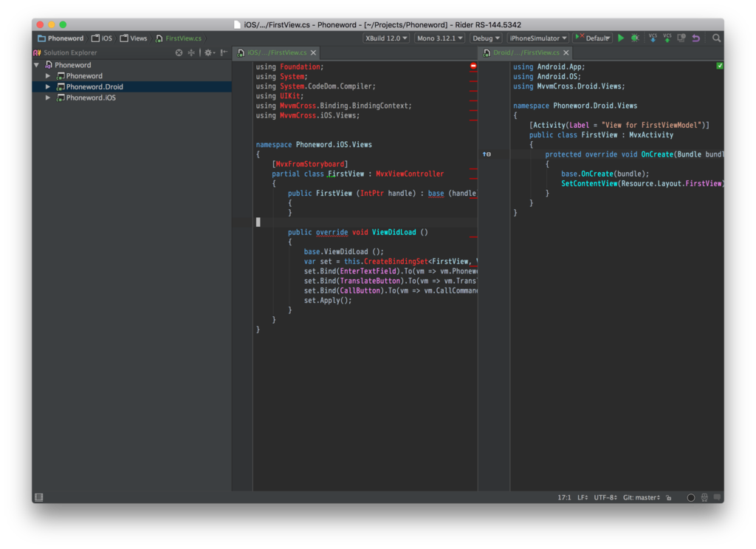This screenshot has width=756, height=549.
Task: Switch to the Droid/.../FirstView.cs editor tab
Action: [x=526, y=52]
